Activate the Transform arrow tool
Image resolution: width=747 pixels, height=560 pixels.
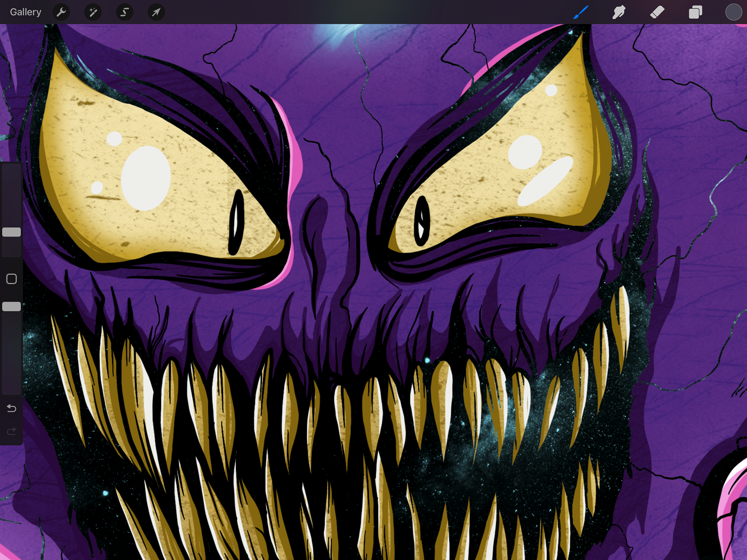(x=156, y=12)
